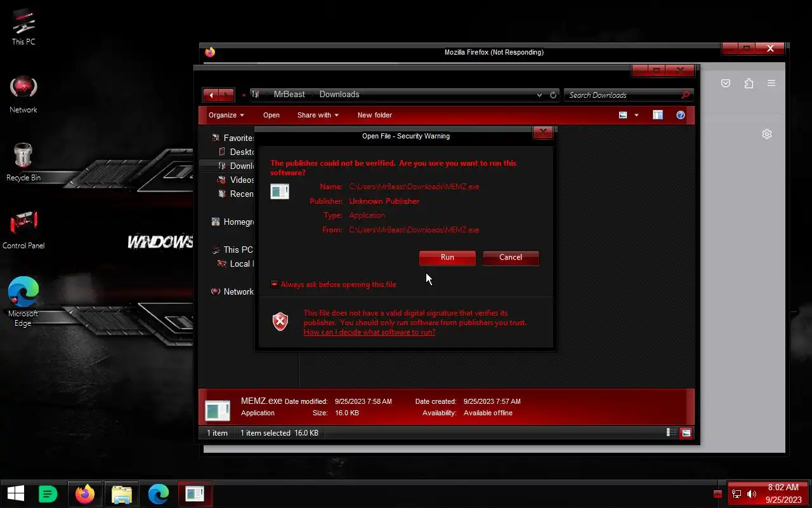Refresh the Downloads folder view
Screen dimensions: 812x508
pyautogui.click(x=553, y=95)
